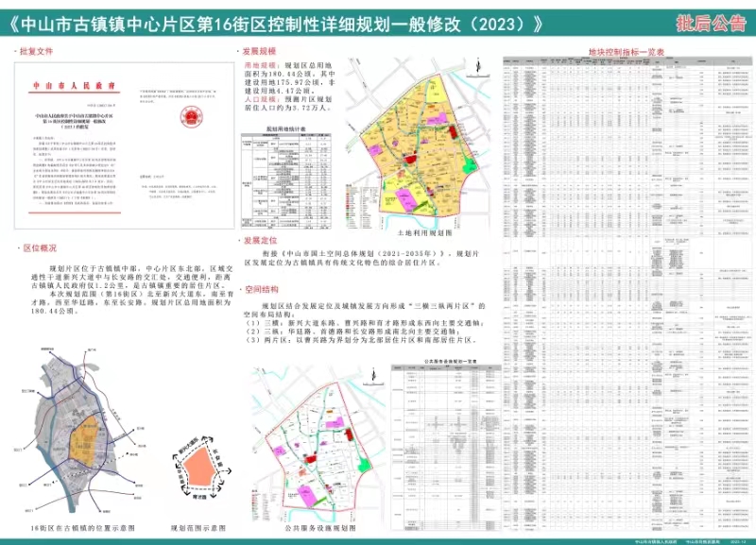Click the 规划范围示意图 caption

tap(198, 528)
